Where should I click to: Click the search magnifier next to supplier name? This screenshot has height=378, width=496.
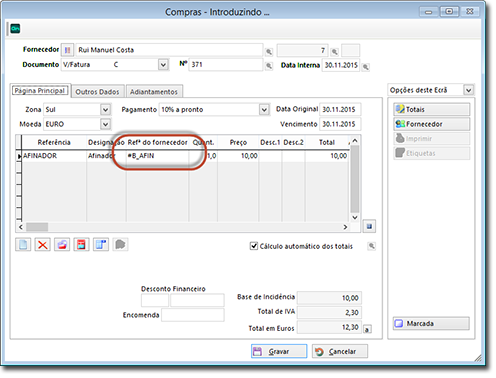269,52
